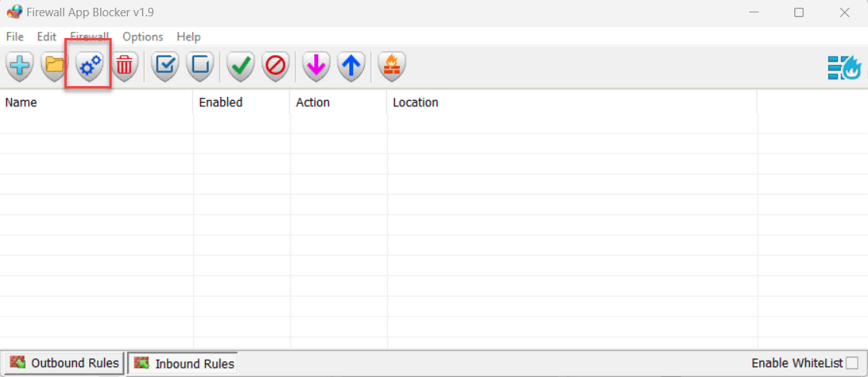
Task: Click the red trash Delete icon
Action: pos(125,67)
